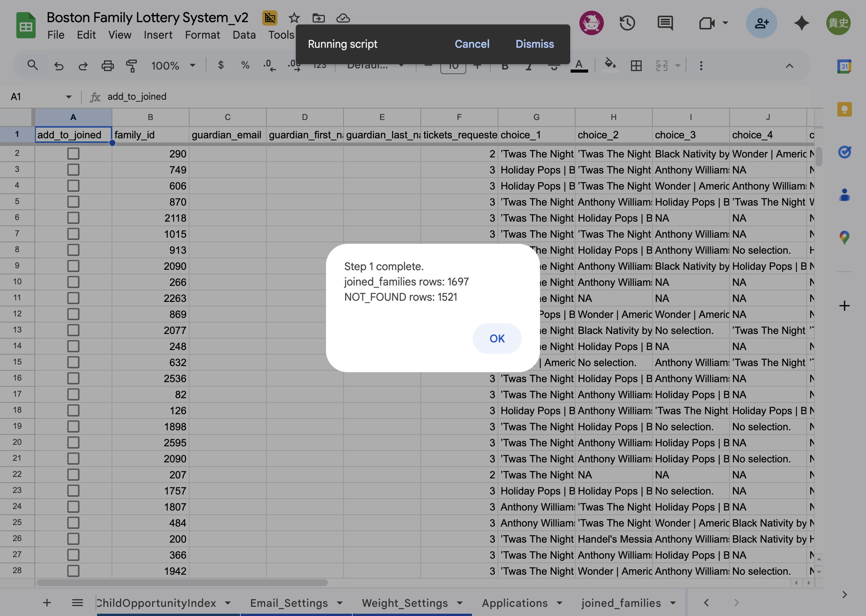
Task: Collapse the toolbar with the up chevron
Action: pos(789,66)
